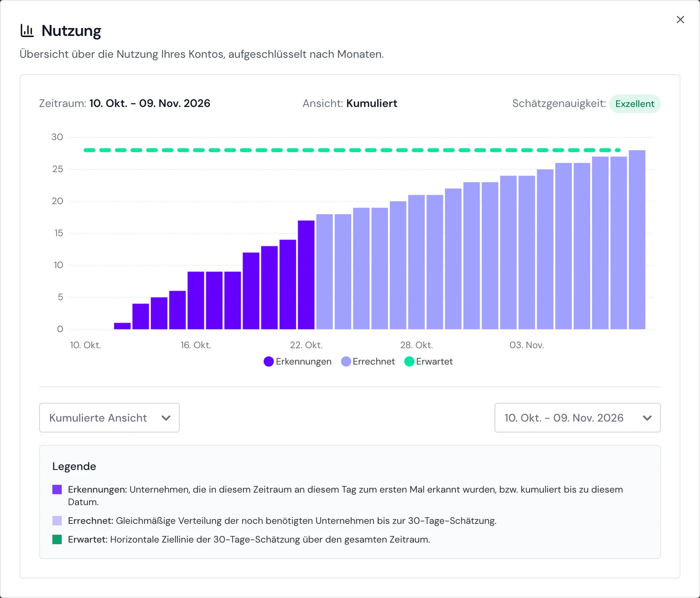Open the 10. Okt. – 09. Nov. 2026 date range dropdown
Image resolution: width=700 pixels, height=598 pixels.
click(x=577, y=417)
